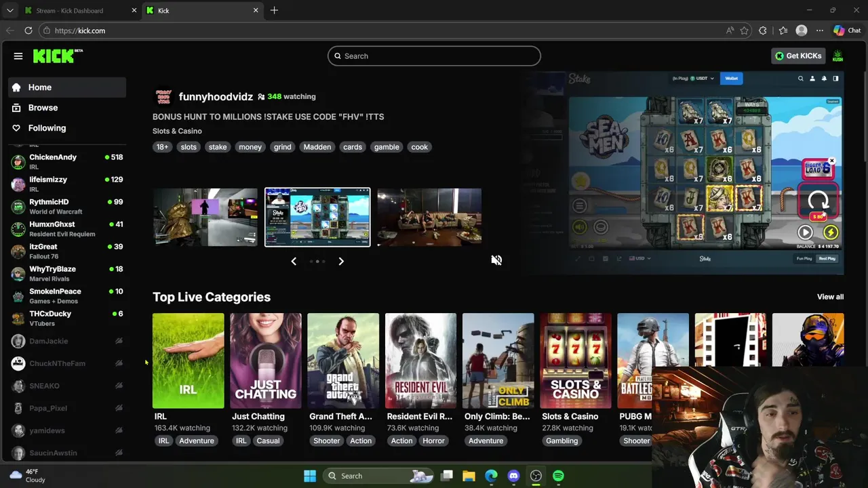Click the Kick search field
The height and width of the screenshot is (488, 868).
click(x=434, y=56)
